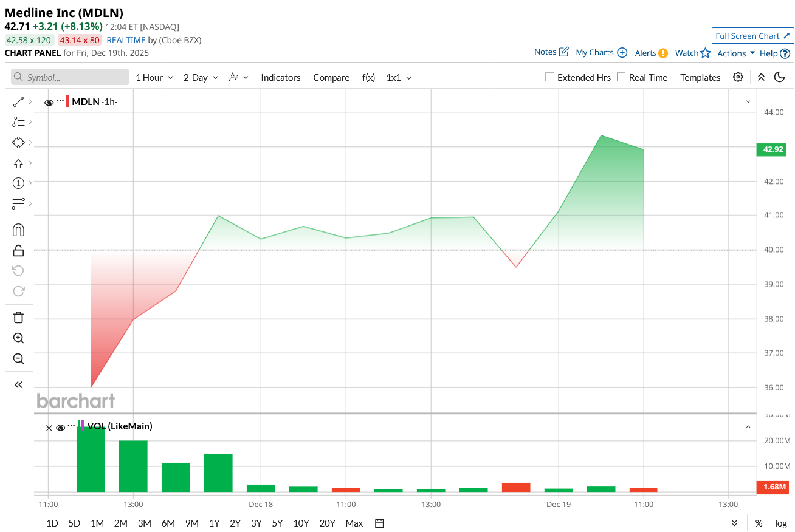Hide the VOL indicator

(60, 428)
